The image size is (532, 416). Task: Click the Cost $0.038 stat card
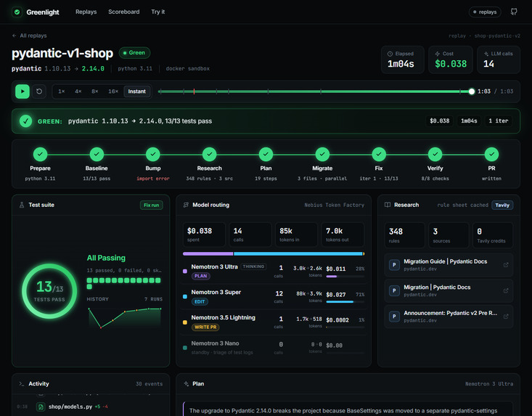click(x=451, y=60)
